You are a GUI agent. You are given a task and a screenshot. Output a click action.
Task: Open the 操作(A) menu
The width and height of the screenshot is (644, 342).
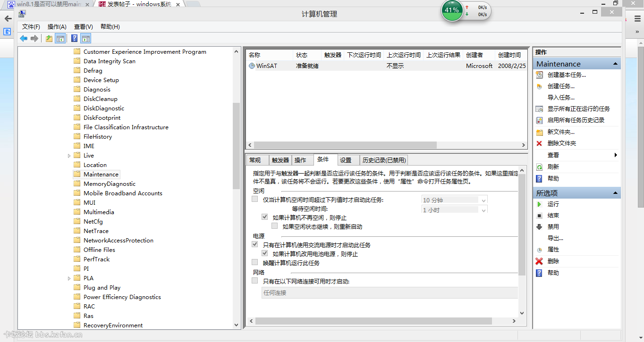[57, 27]
